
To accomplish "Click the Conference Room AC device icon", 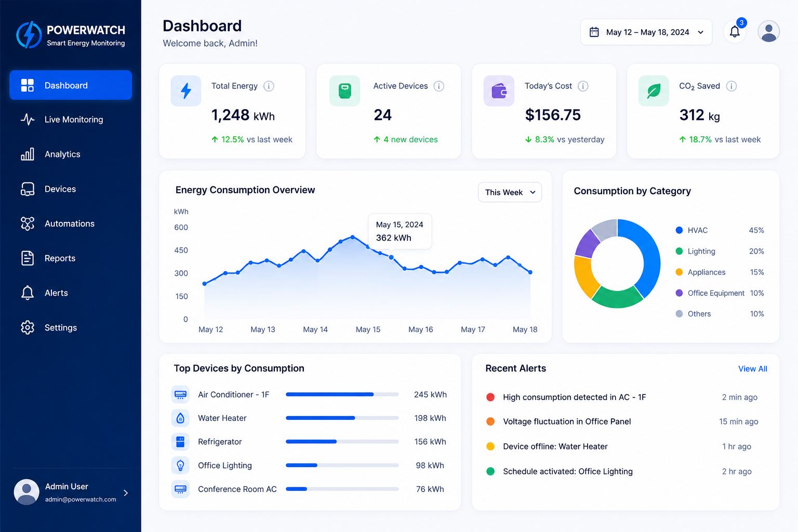I will pos(180,489).
